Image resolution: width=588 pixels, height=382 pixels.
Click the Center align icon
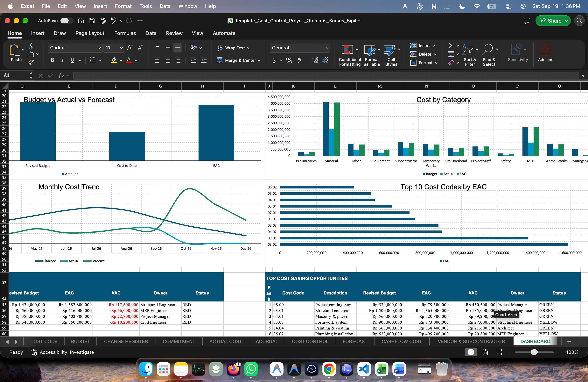[167, 60]
